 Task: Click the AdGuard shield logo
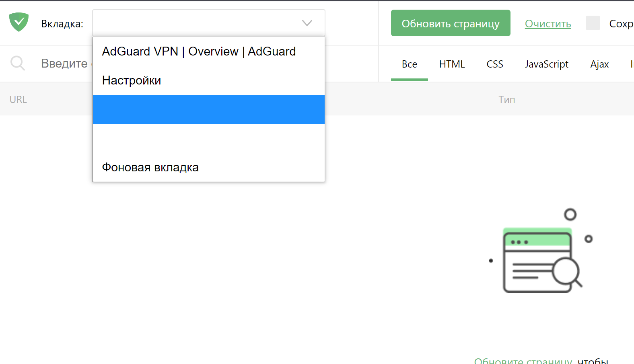19,22
